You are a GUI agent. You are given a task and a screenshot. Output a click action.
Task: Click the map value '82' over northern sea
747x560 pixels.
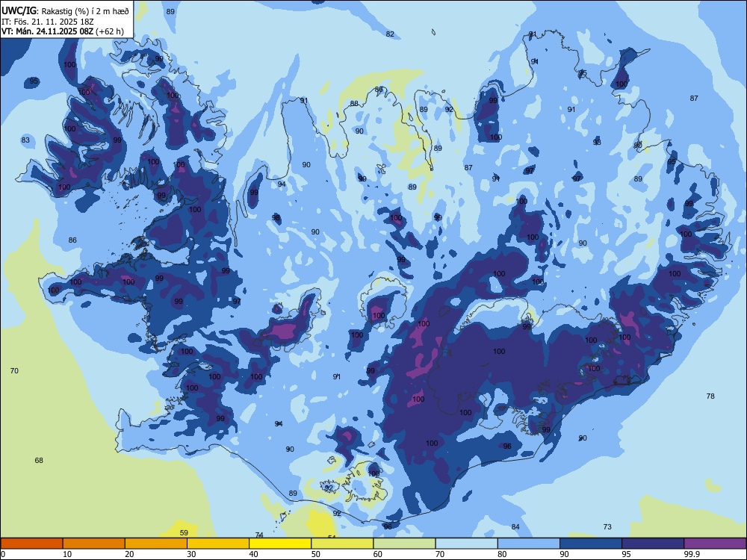click(x=390, y=34)
